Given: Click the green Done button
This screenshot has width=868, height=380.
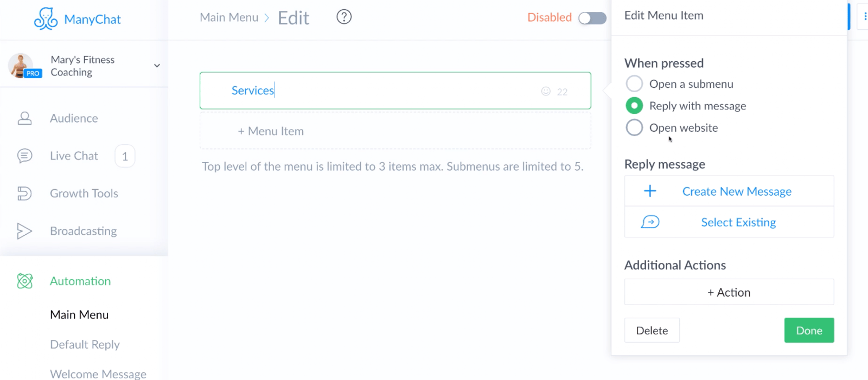Looking at the screenshot, I should (x=809, y=330).
